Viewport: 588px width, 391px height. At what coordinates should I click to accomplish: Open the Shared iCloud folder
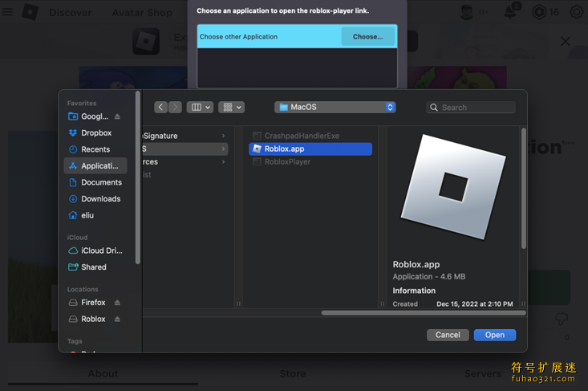95,267
